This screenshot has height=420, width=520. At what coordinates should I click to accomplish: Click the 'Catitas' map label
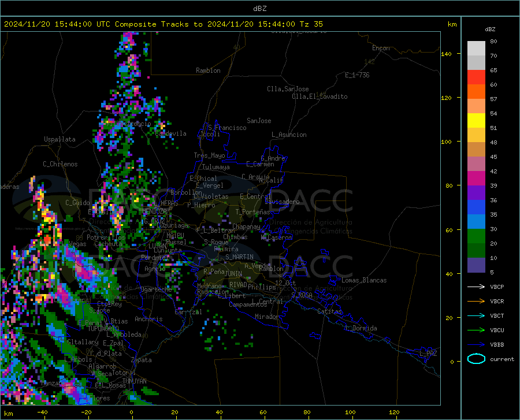point(330,311)
